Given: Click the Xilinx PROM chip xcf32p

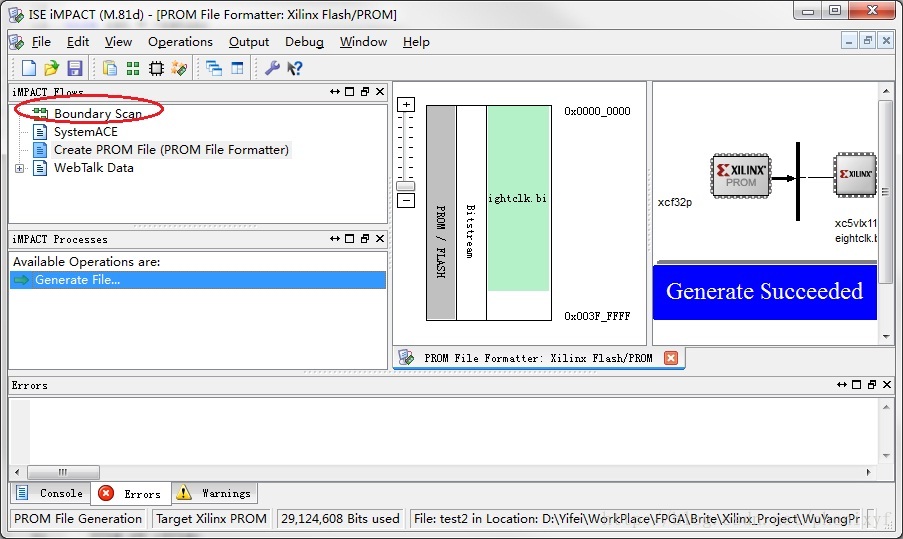Looking at the screenshot, I should tap(741, 176).
